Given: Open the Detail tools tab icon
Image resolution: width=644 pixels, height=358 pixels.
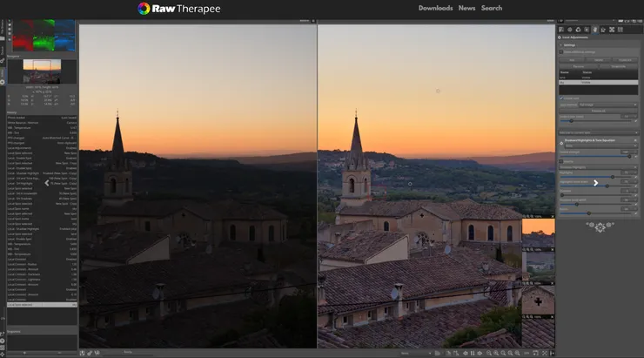Looking at the screenshot, I should tap(570, 30).
